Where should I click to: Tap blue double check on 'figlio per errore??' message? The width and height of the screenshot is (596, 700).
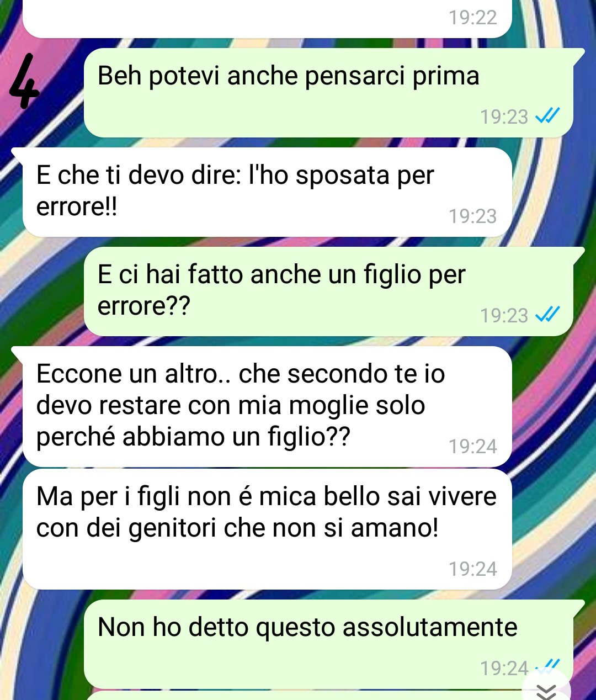(x=548, y=315)
